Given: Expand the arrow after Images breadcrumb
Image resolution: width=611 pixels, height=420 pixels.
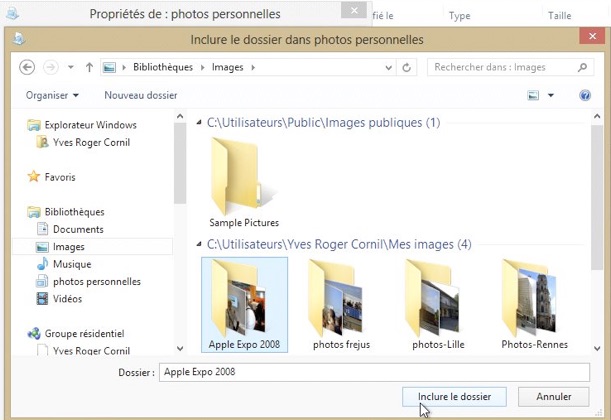Looking at the screenshot, I should 253,67.
